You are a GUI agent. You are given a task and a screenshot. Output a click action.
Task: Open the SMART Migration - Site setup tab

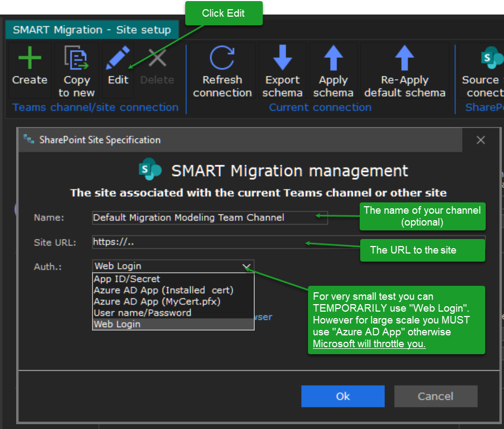coord(92,30)
